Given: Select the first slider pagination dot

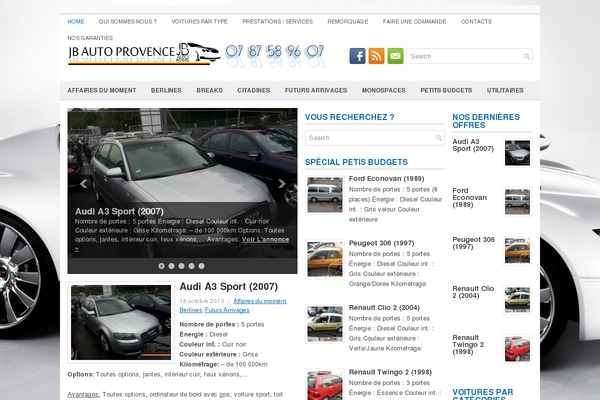Looking at the screenshot, I should [161, 266].
